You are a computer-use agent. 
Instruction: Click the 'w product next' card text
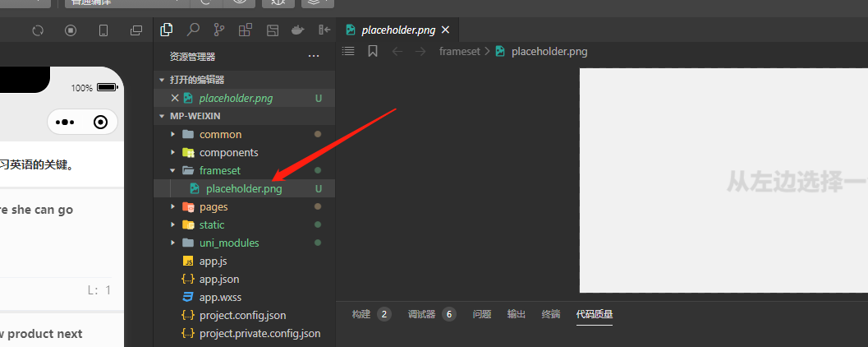click(x=41, y=333)
